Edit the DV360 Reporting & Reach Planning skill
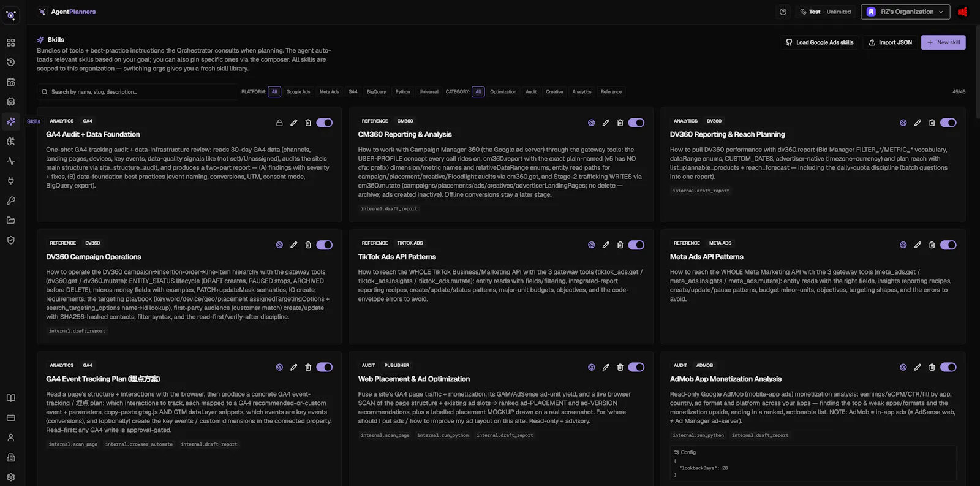The width and height of the screenshot is (980, 486). click(918, 123)
